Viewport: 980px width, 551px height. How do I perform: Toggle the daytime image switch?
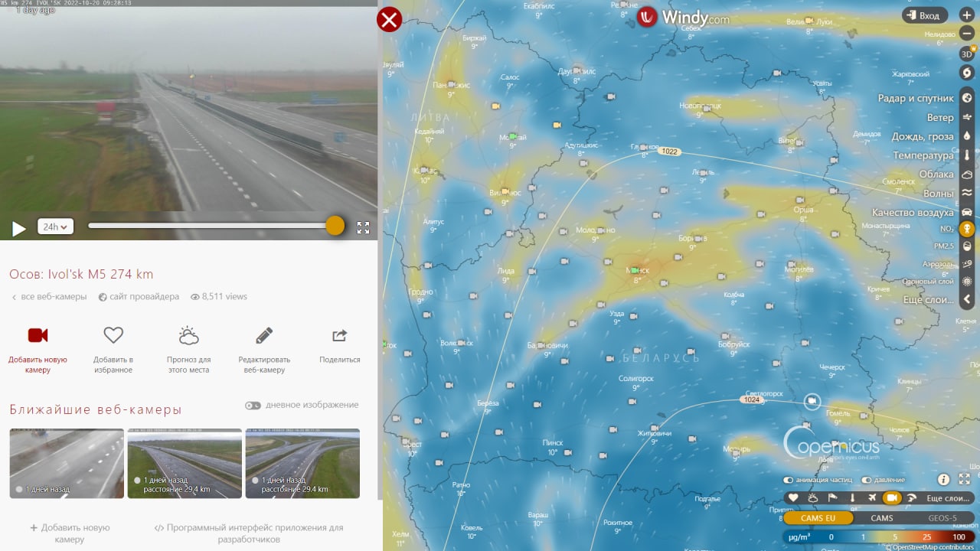[253, 406]
